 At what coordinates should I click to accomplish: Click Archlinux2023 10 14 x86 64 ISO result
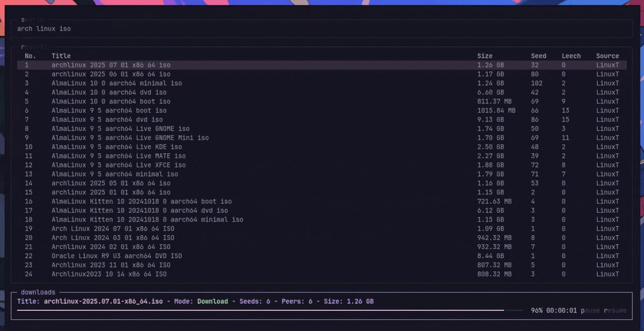[x=109, y=274]
